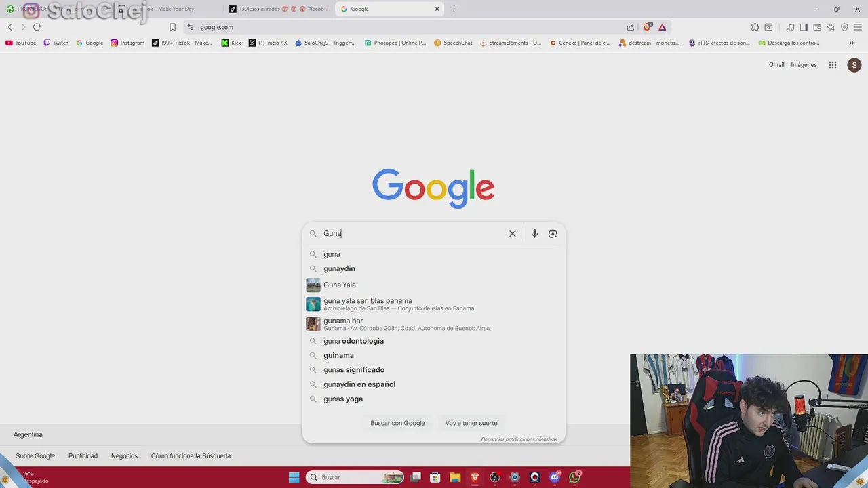Select the suggestion gunaydin en español
The width and height of the screenshot is (868, 488).
pyautogui.click(x=434, y=384)
